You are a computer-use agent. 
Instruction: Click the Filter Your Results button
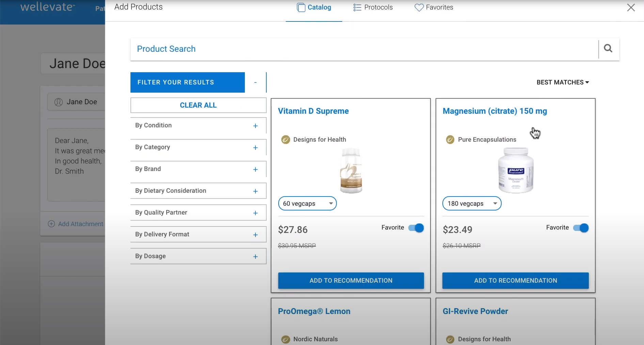click(188, 82)
